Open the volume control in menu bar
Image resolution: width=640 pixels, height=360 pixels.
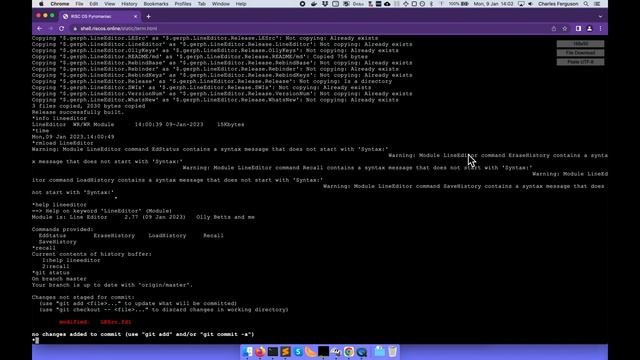530,4
